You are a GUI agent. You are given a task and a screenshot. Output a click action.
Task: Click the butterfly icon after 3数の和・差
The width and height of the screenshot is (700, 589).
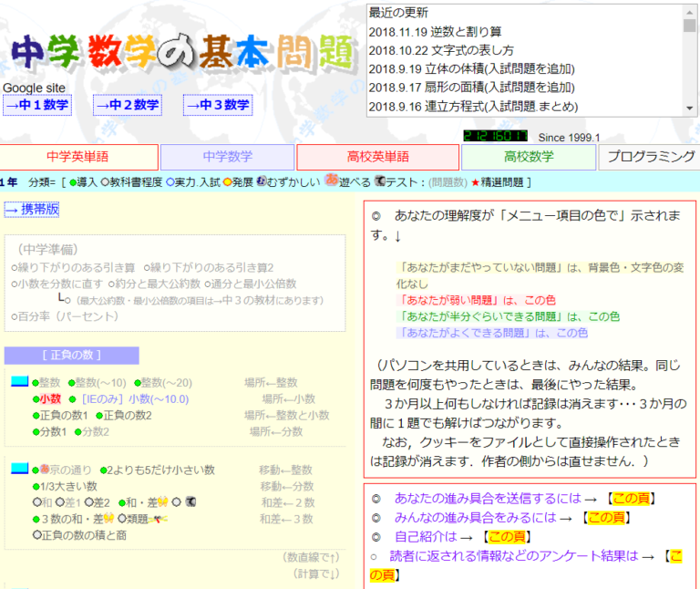click(x=109, y=519)
